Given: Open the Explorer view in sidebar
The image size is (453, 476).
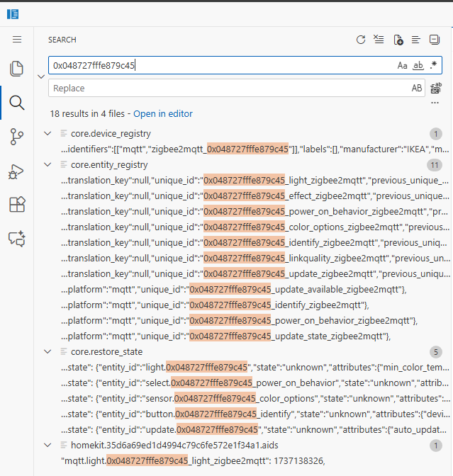Looking at the screenshot, I should click(16, 69).
